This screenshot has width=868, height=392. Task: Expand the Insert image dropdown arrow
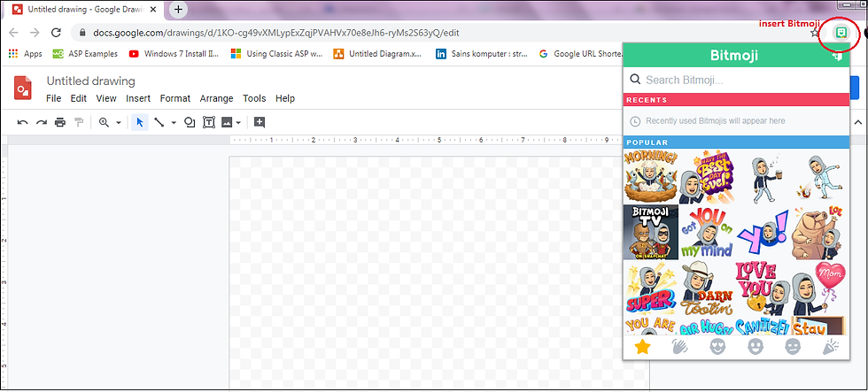coord(238,123)
